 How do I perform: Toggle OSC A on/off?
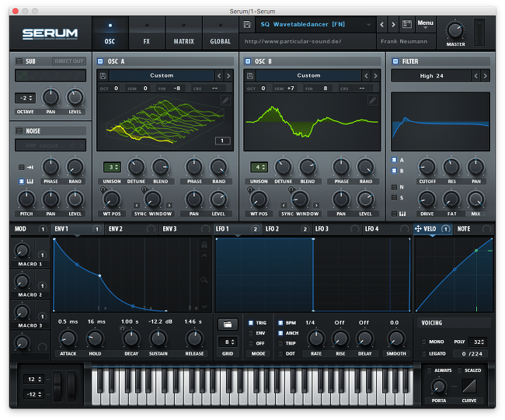pos(100,61)
